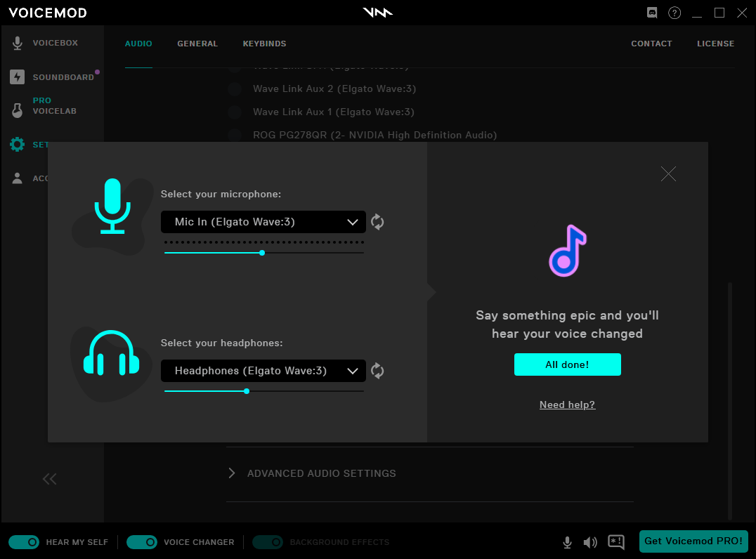Click the microphone volume slider handle

tap(262, 253)
